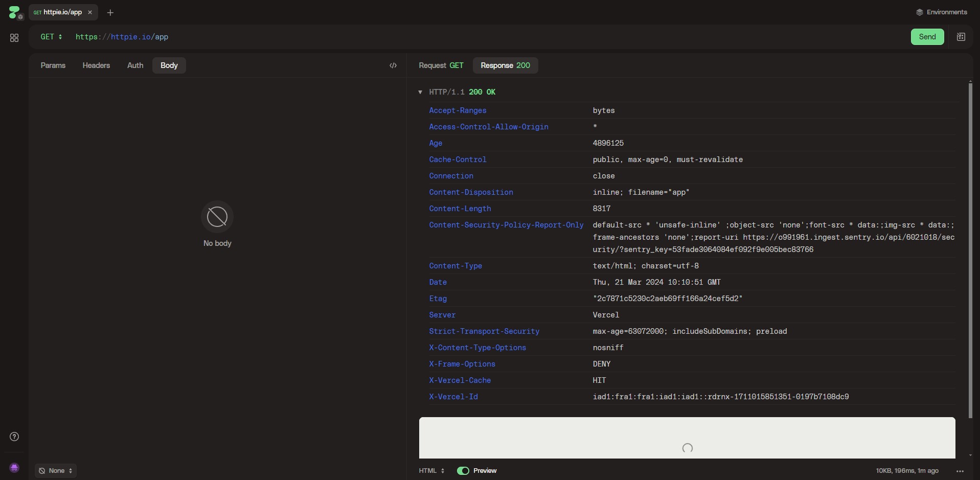Click the Server value Vercel

pos(606,315)
